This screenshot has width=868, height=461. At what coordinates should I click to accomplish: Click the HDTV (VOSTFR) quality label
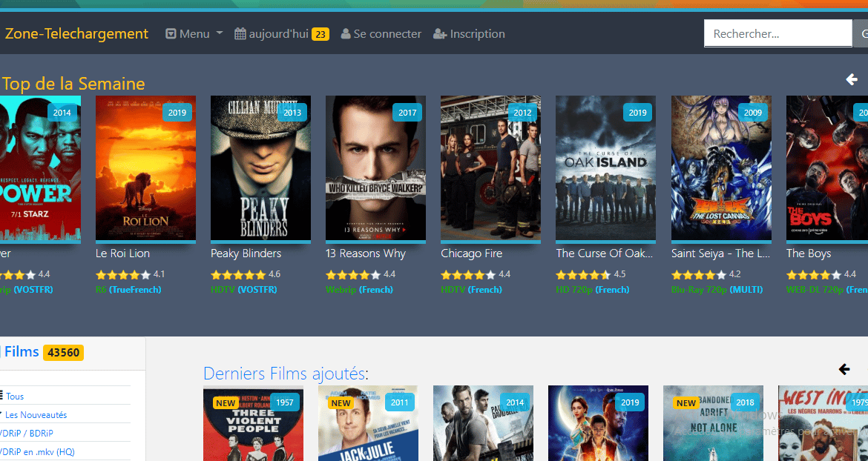pos(244,290)
